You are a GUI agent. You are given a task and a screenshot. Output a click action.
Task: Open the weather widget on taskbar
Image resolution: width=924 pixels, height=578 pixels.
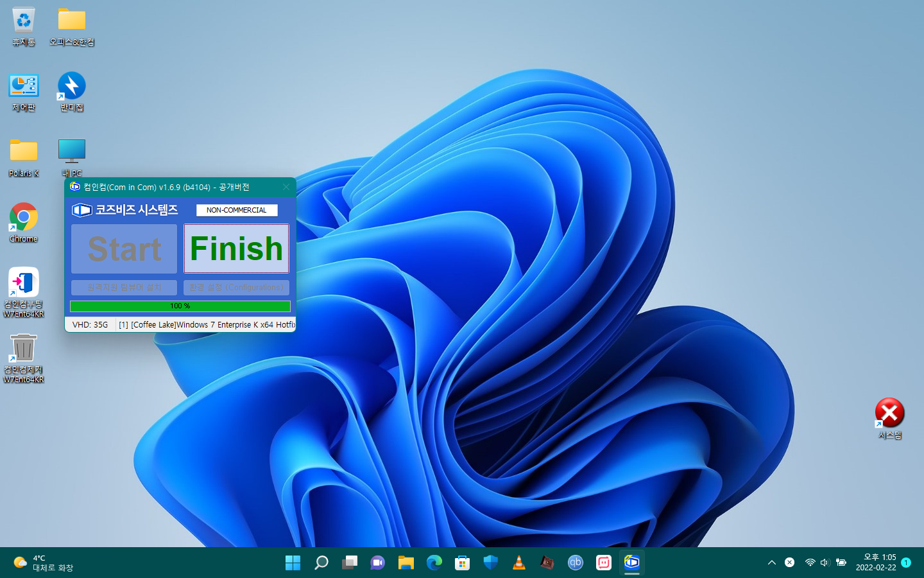(x=44, y=563)
